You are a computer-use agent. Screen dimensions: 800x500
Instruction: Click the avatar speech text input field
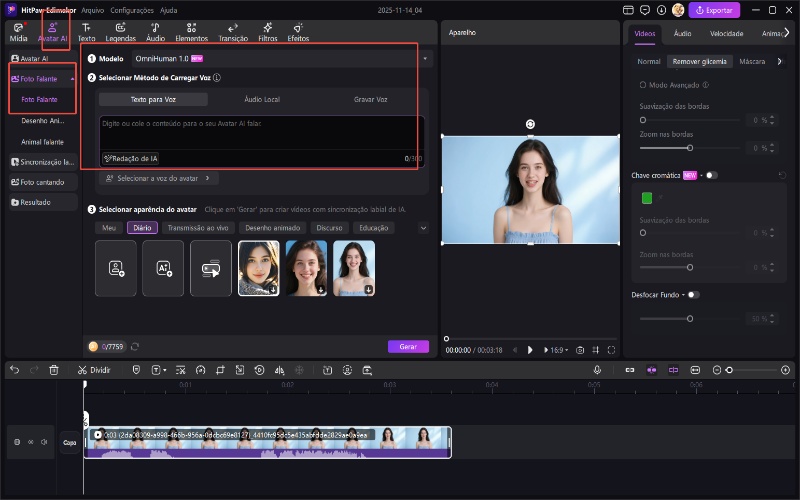click(262, 132)
